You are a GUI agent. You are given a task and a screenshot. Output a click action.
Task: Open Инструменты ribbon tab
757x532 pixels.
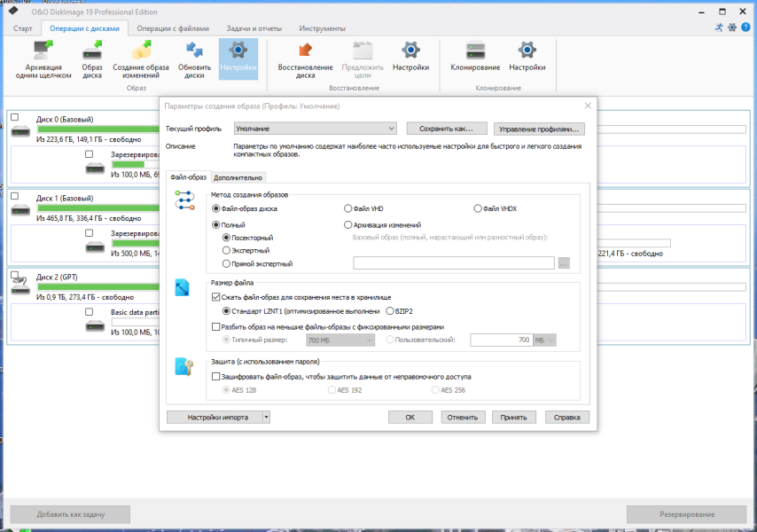(322, 28)
